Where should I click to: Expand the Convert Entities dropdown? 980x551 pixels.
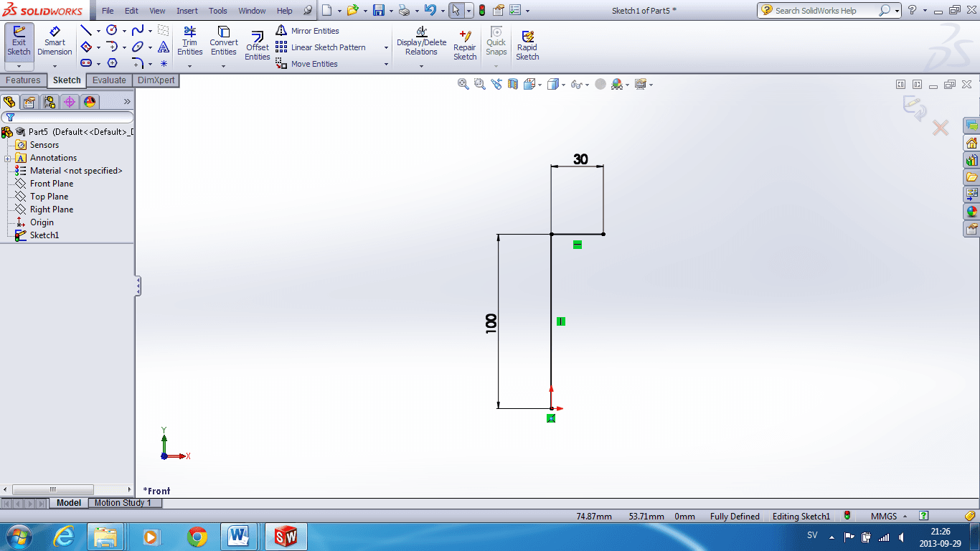tap(223, 66)
